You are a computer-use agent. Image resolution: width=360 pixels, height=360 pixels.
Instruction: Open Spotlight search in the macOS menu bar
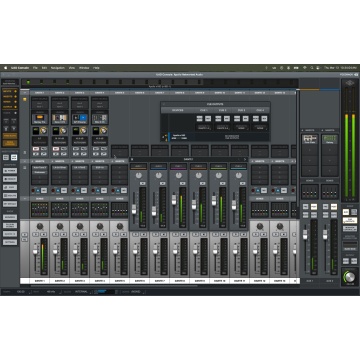pyautogui.click(x=312, y=68)
